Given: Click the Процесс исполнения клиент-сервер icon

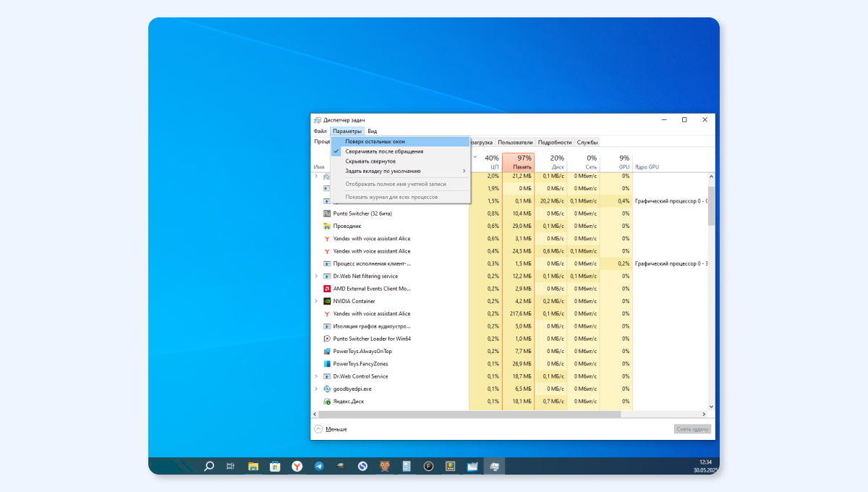Looking at the screenshot, I should click(x=327, y=263).
